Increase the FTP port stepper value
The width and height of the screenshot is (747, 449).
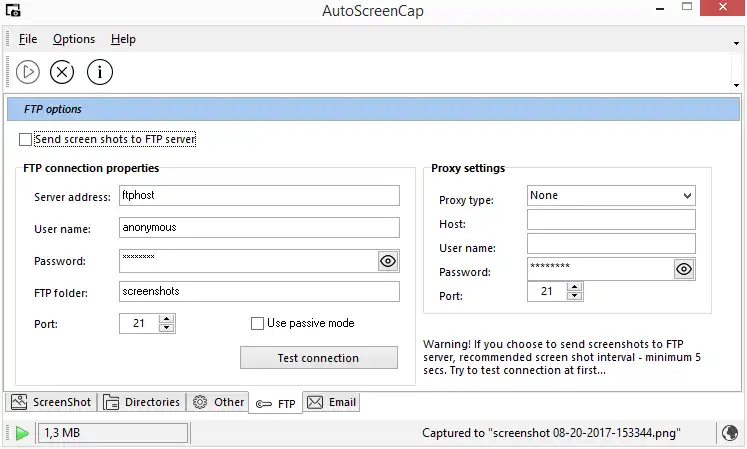pyautogui.click(x=166, y=318)
